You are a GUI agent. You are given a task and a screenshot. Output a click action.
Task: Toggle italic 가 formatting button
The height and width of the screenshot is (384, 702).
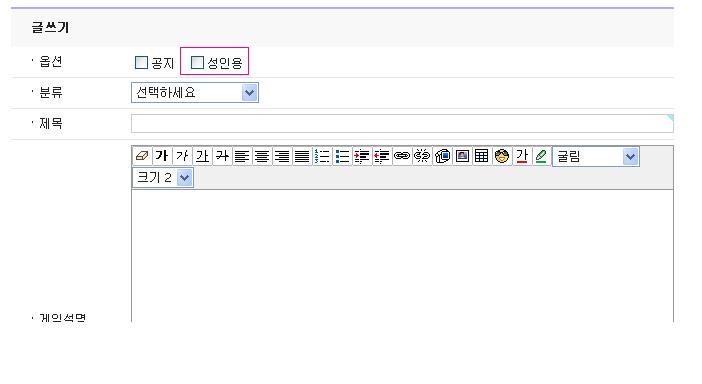click(x=182, y=156)
